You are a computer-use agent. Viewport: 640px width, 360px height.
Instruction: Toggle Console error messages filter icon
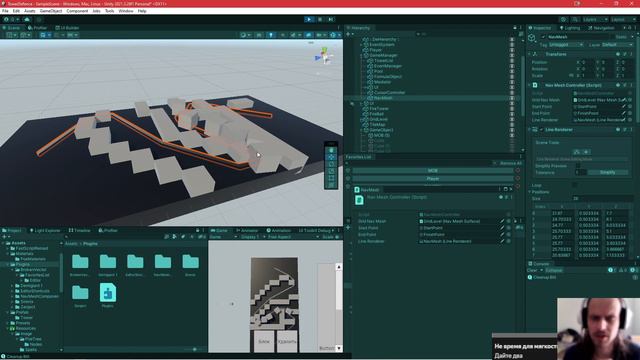[633, 270]
